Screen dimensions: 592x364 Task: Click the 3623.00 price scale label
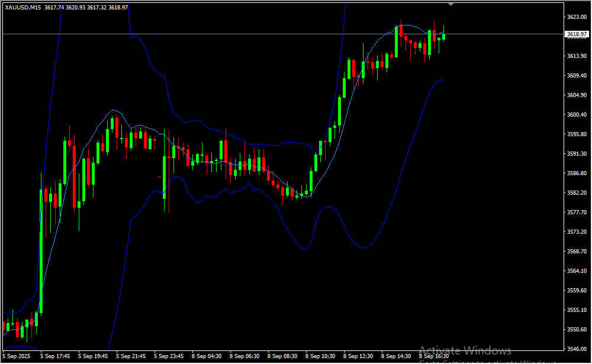tap(576, 17)
